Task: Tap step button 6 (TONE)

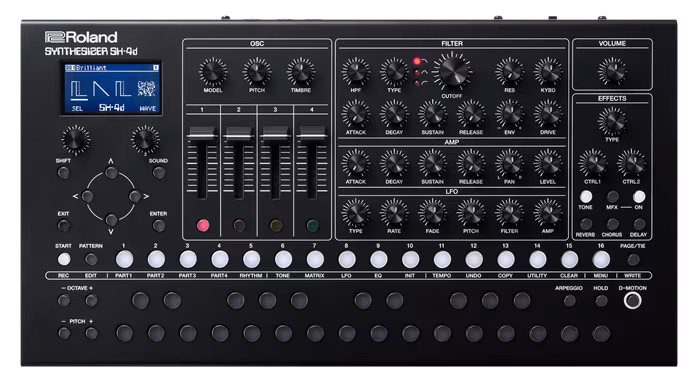Action: [x=283, y=259]
